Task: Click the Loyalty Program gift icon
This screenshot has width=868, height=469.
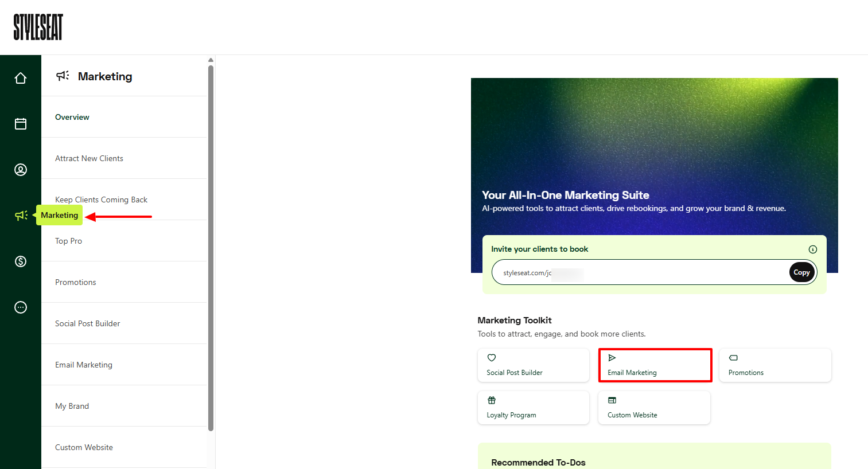Action: (x=492, y=400)
